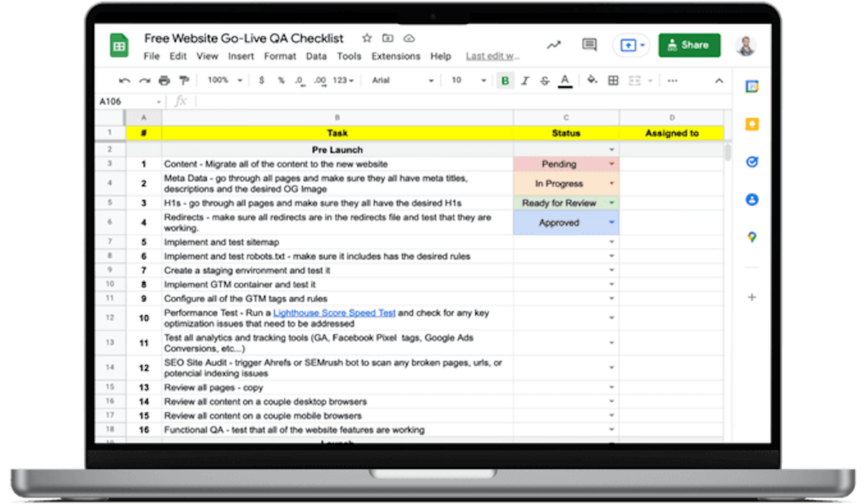Open Google Keep in the side panel

coord(751,125)
